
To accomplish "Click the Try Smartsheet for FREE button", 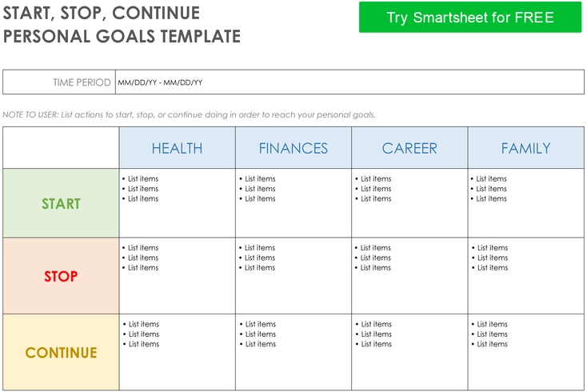I will pyautogui.click(x=470, y=18).
